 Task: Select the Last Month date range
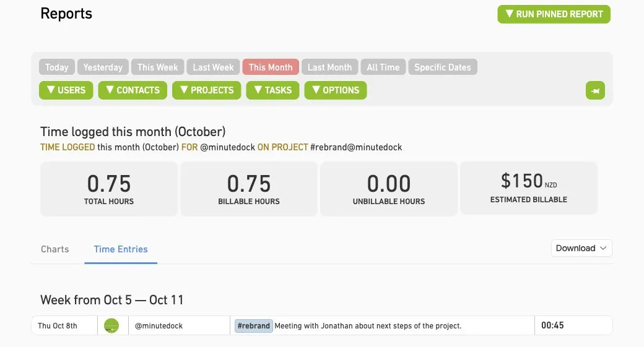(330, 67)
